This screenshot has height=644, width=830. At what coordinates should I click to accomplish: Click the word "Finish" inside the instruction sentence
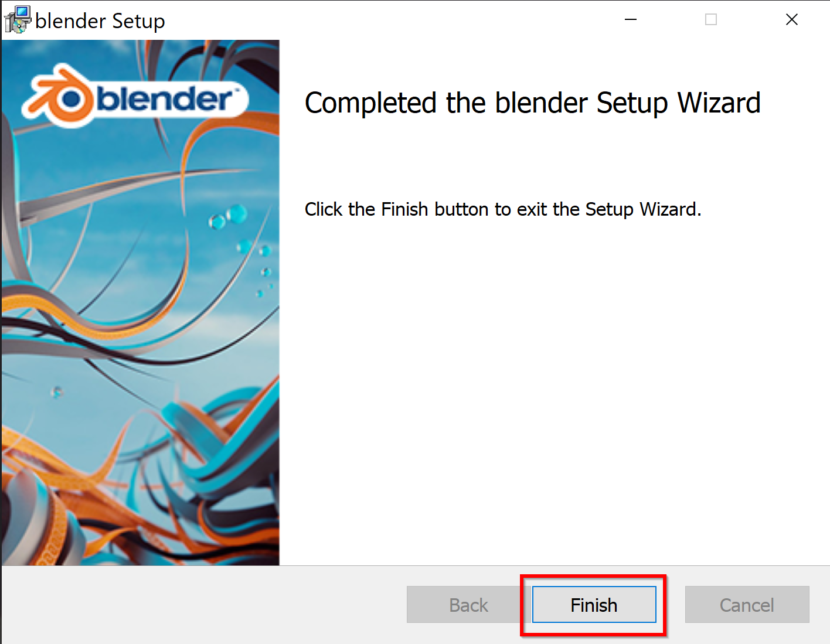tap(404, 209)
